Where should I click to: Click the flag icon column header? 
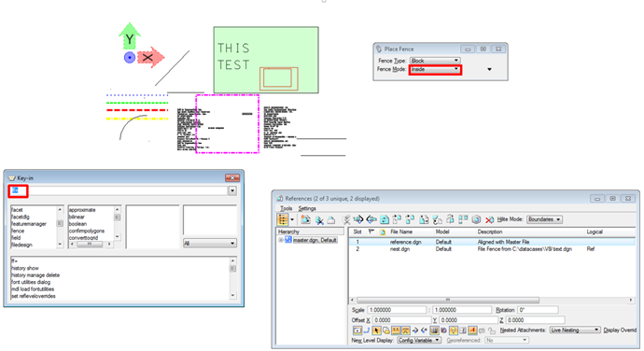click(371, 232)
